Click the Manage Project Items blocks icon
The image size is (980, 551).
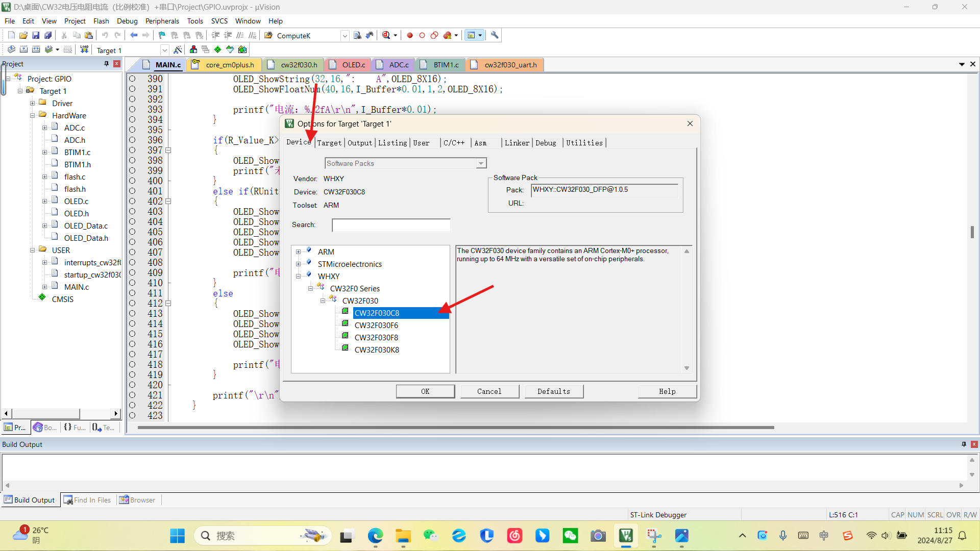pyautogui.click(x=193, y=49)
